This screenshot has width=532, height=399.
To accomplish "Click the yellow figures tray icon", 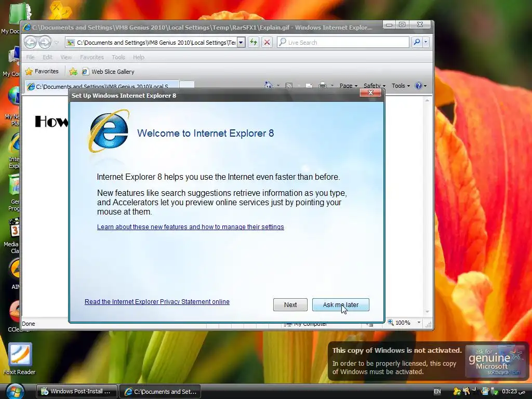I will (x=457, y=392).
